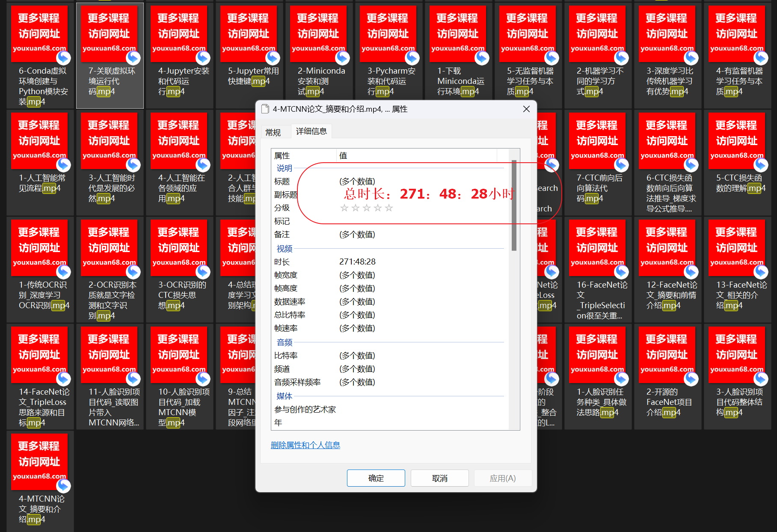This screenshot has width=777, height=532.
Task: Select the file 6-CTC损失函数前向后向算法推导
Action: coord(667,163)
